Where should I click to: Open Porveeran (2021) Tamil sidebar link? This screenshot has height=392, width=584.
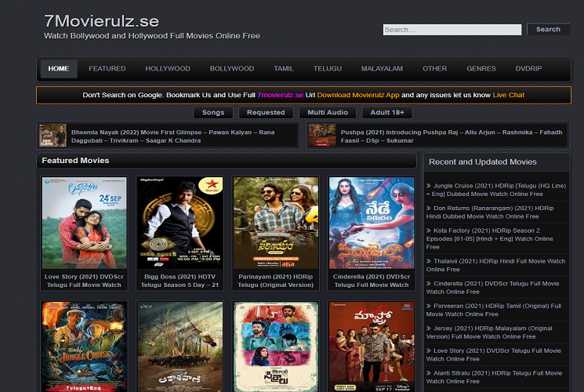494,310
